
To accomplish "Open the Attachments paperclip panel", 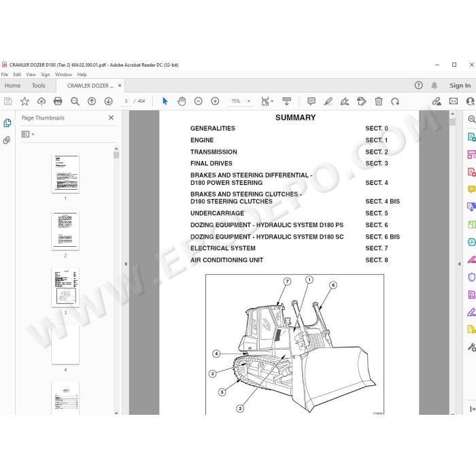I will (x=7, y=140).
